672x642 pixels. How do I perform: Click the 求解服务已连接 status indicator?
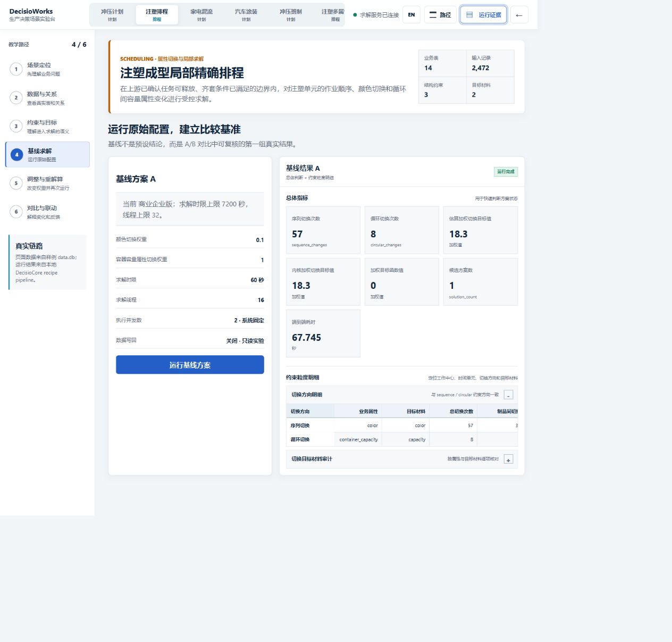(x=376, y=15)
